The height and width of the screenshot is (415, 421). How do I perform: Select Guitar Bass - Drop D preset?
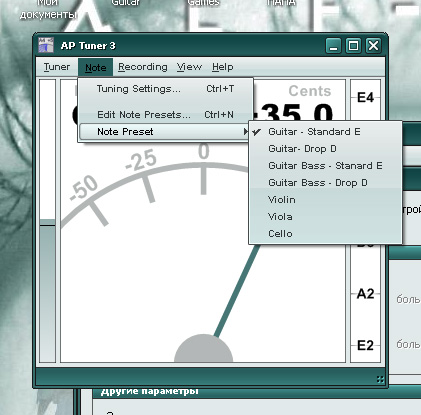(325, 183)
